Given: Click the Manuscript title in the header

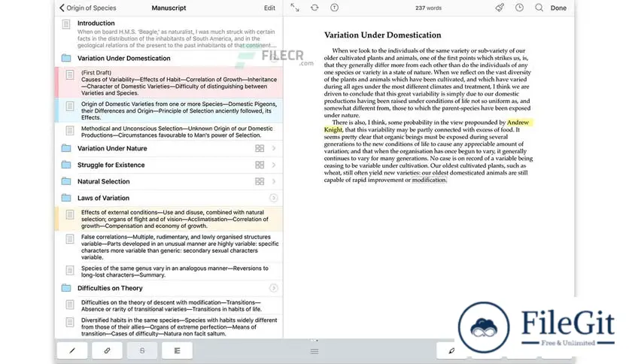Looking at the screenshot, I should click(x=169, y=8).
